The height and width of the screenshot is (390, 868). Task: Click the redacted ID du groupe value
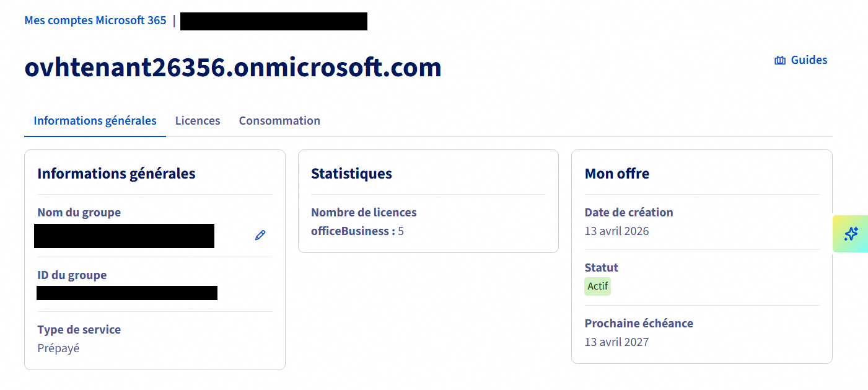click(x=127, y=293)
